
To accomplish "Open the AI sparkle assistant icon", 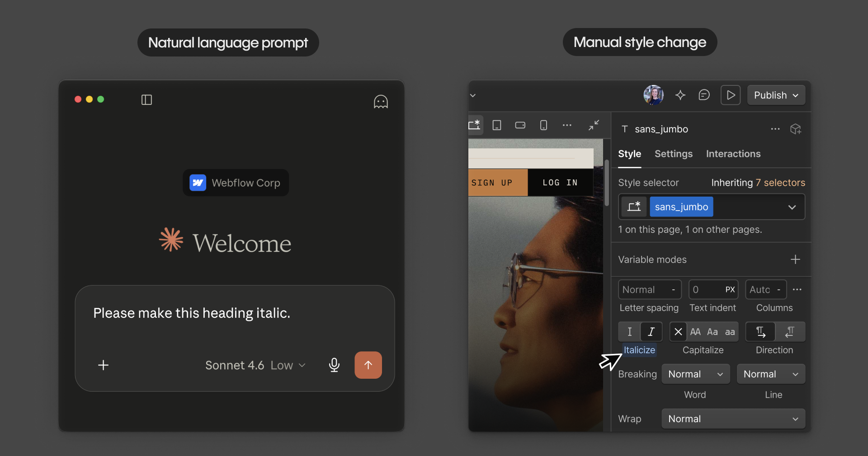I will (680, 95).
